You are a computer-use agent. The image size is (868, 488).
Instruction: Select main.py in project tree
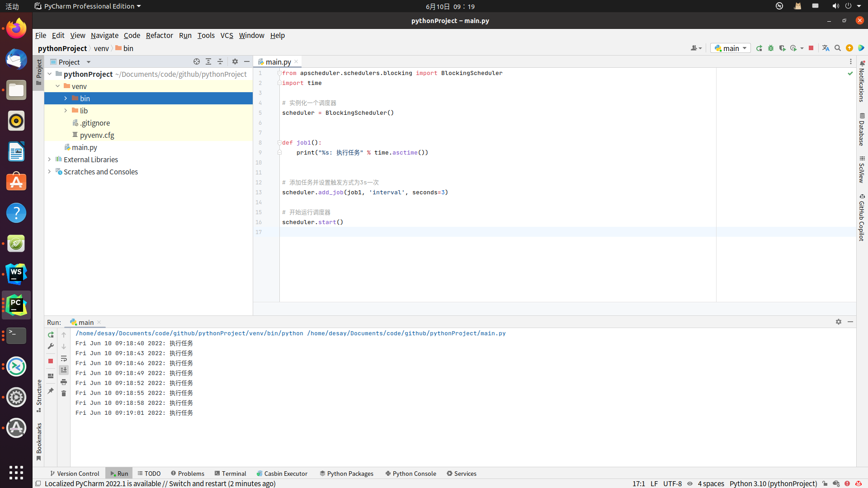(84, 147)
